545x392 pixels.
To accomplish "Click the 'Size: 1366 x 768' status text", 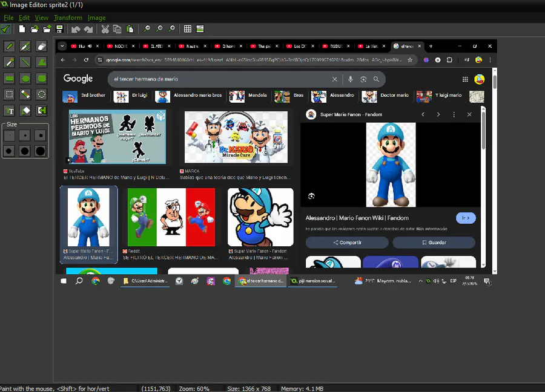I will (x=249, y=388).
